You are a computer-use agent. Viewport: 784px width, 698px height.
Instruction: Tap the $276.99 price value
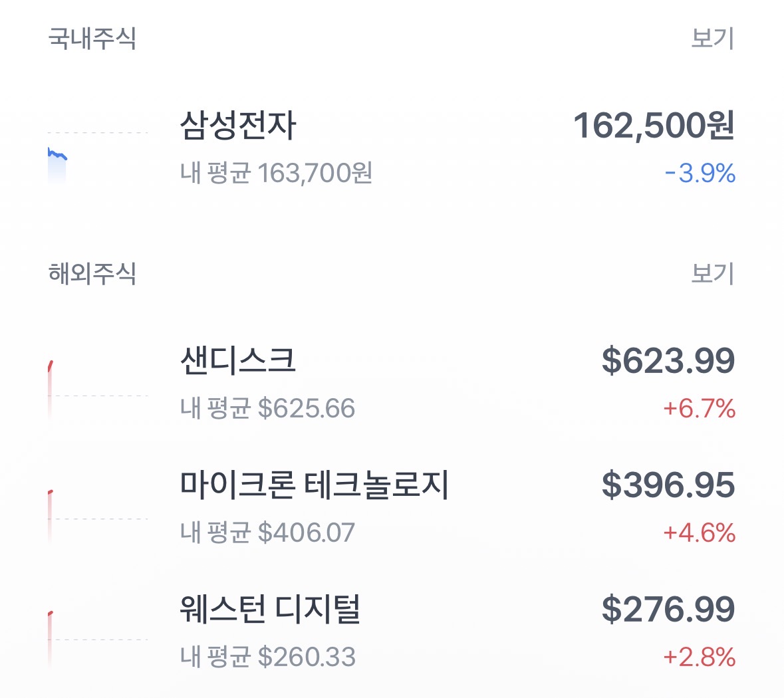click(x=668, y=610)
